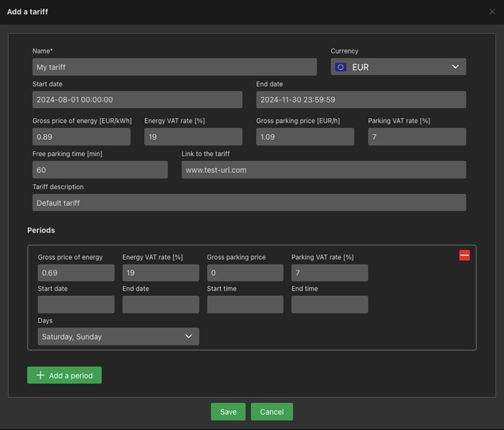Open the EUR currency dropdown
The image size is (504, 430).
398,67
